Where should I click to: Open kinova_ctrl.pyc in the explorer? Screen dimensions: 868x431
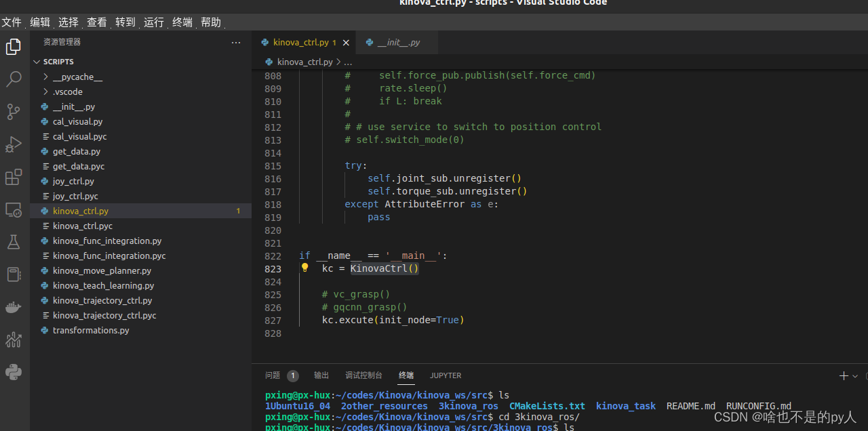point(140,226)
